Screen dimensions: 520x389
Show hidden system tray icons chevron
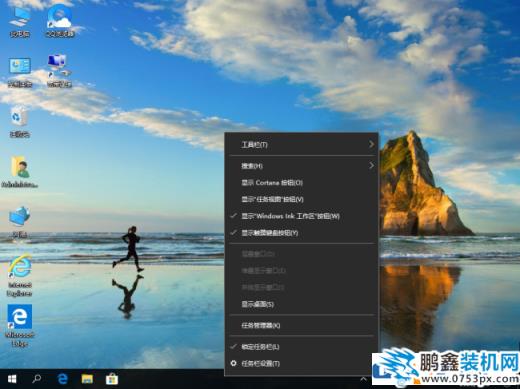[x=364, y=379]
